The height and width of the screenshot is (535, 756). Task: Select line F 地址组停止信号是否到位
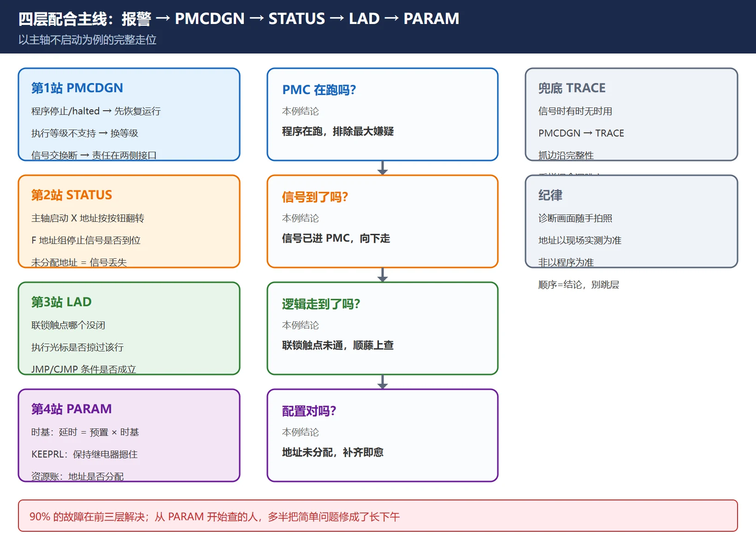pyautogui.click(x=86, y=240)
